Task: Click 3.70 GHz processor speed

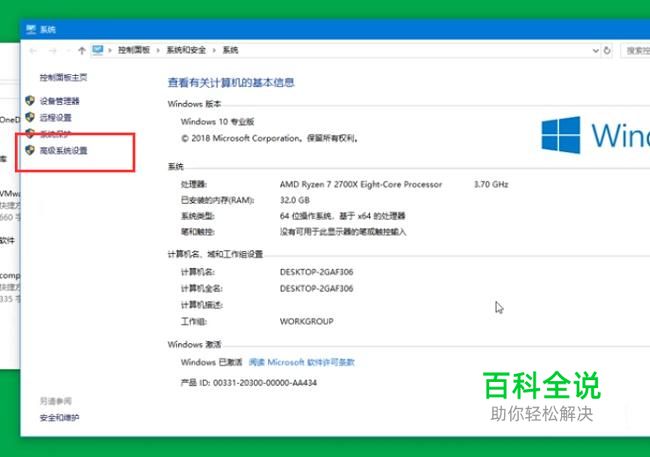Action: click(491, 185)
